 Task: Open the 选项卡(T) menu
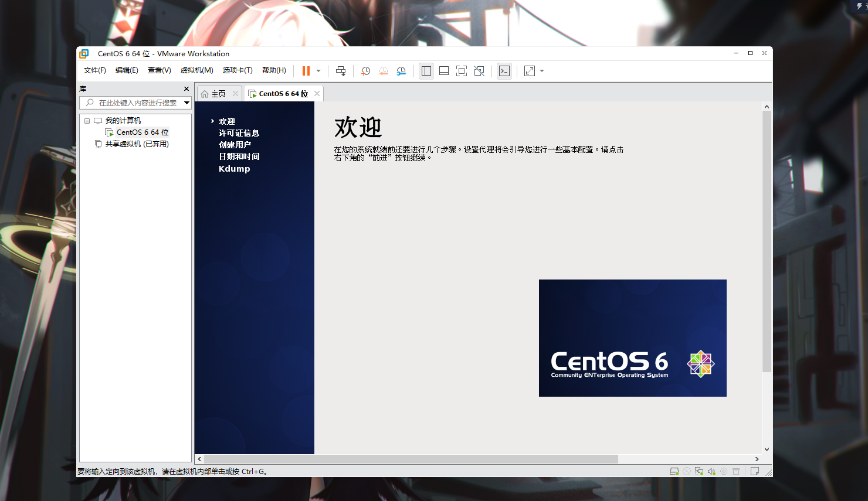[238, 70]
